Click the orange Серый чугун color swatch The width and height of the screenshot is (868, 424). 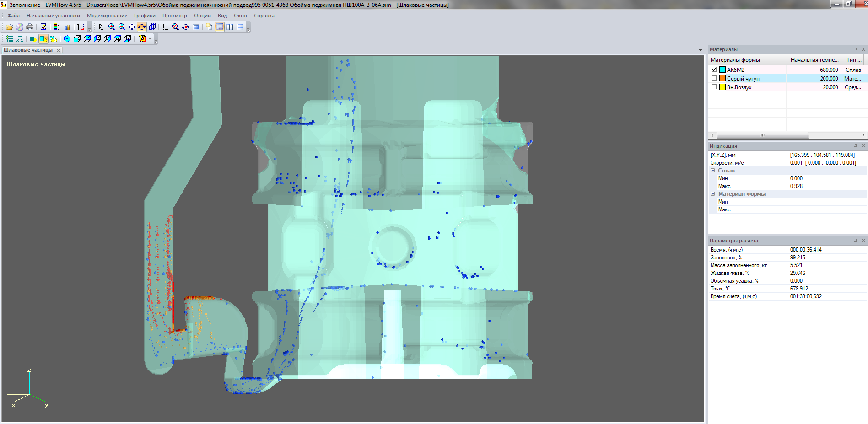[722, 78]
